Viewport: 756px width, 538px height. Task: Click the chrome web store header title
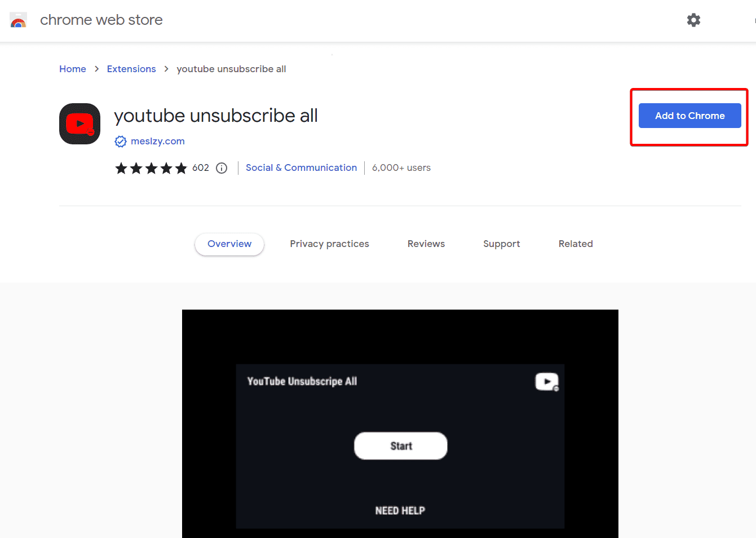pyautogui.click(x=101, y=20)
